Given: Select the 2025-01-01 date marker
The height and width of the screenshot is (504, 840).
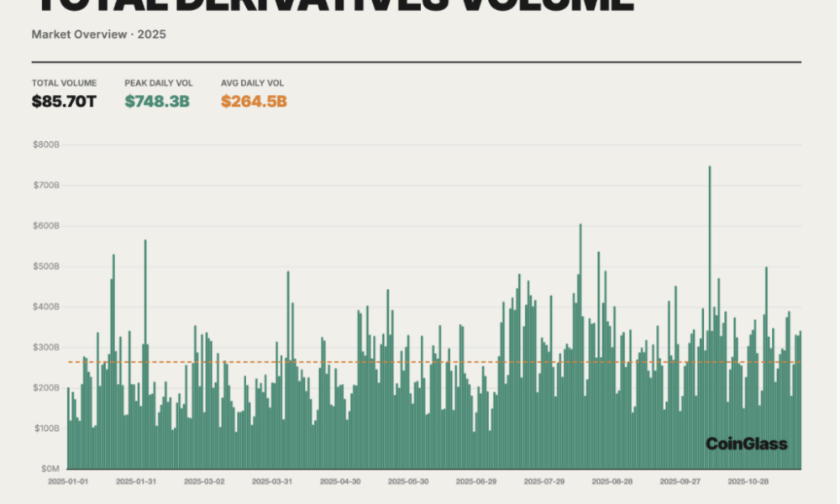Looking at the screenshot, I should [x=67, y=482].
